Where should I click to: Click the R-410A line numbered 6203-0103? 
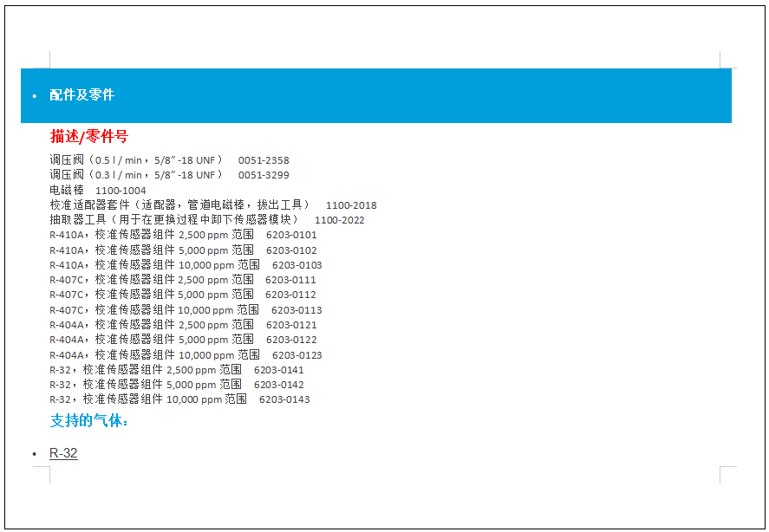(x=186, y=265)
